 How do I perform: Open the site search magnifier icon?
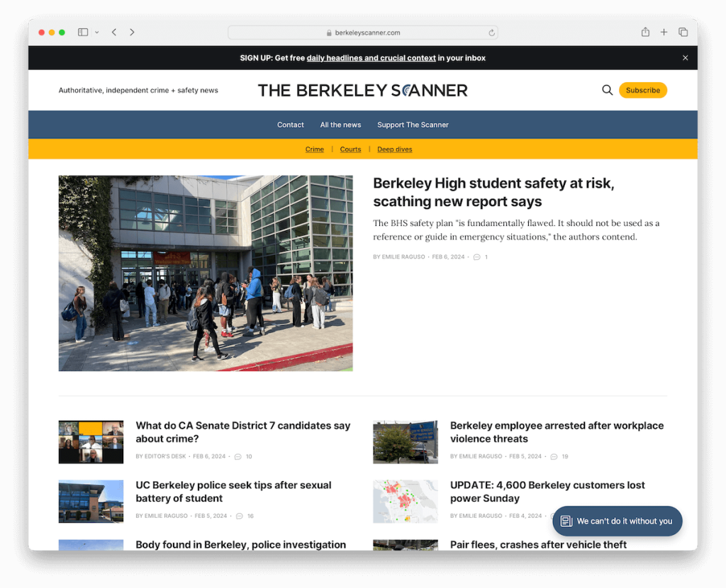(607, 90)
